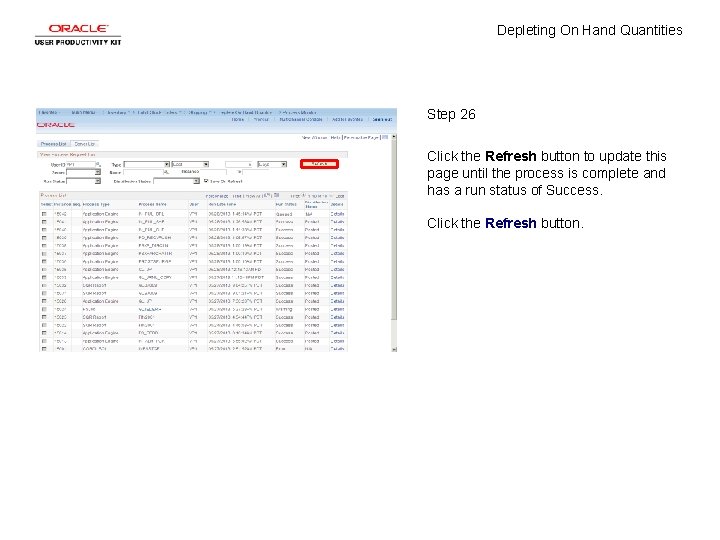This screenshot has width=720, height=540.
Task: Click the http icon beside Personalize Page
Action: tap(385, 137)
